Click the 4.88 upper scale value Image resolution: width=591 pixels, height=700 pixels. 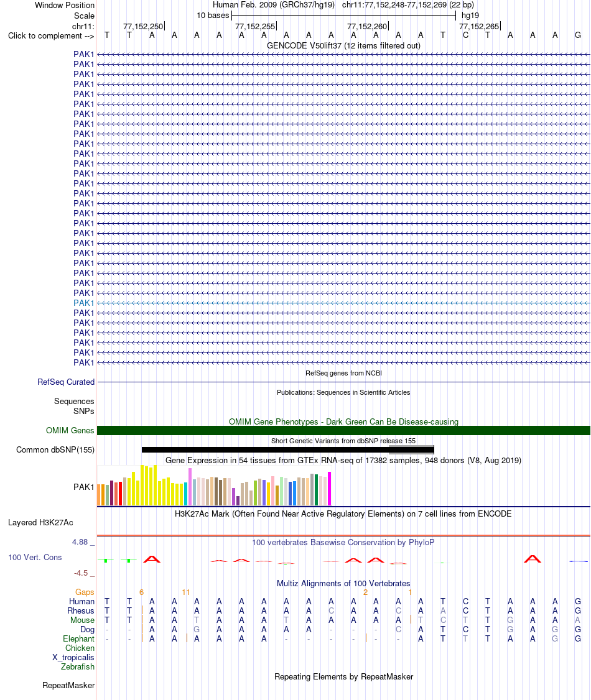coord(80,542)
